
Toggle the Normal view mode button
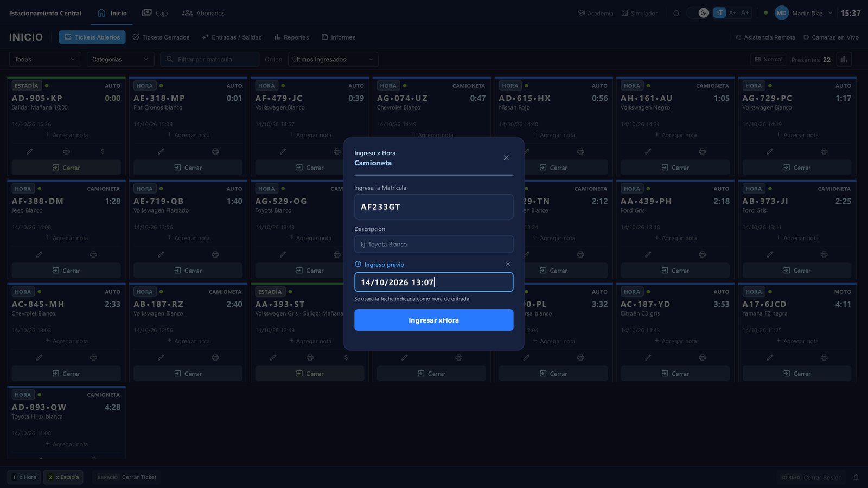pyautogui.click(x=768, y=59)
